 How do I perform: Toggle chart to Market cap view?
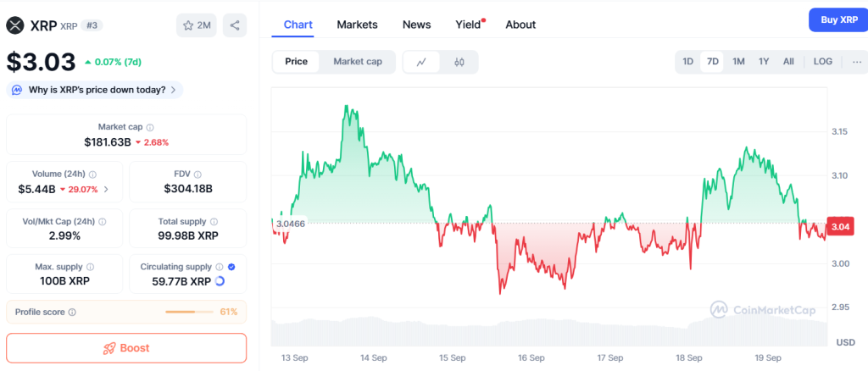[x=358, y=62]
